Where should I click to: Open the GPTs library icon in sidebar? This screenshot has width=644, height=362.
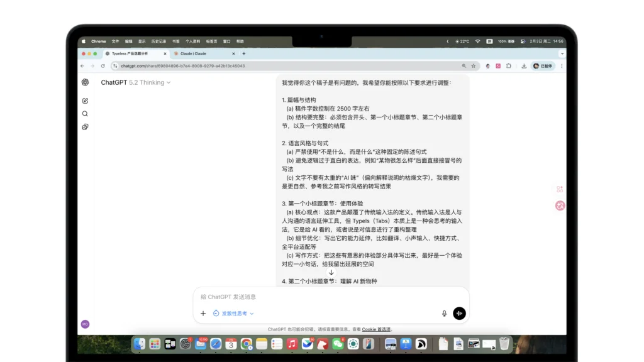[85, 127]
